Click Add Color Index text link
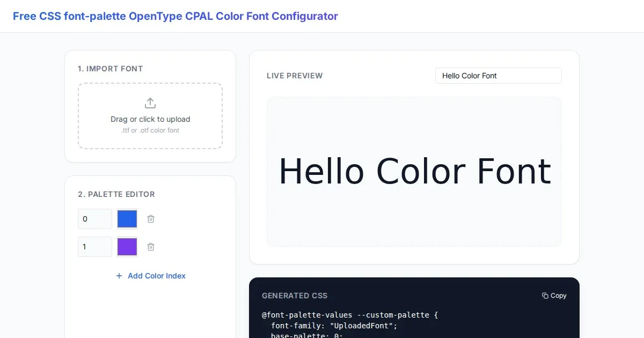 (x=157, y=276)
